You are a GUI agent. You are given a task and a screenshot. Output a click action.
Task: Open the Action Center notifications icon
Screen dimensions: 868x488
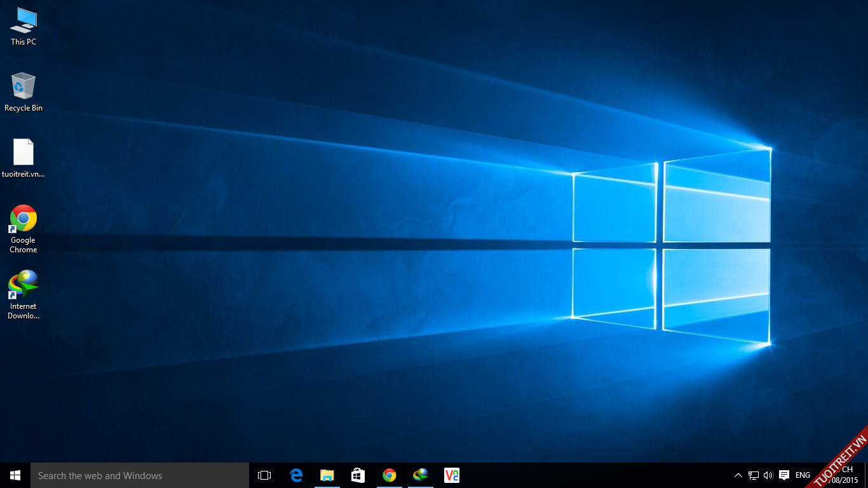pos(784,475)
